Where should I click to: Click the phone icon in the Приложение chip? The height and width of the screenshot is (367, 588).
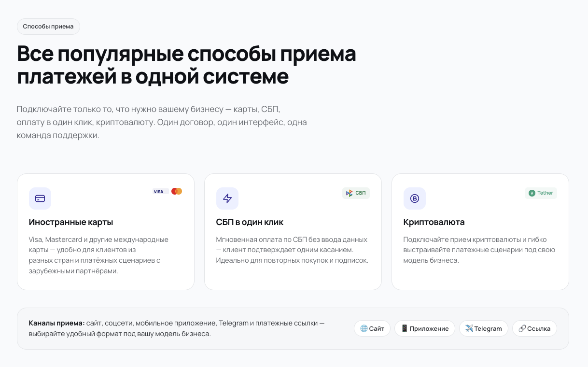(405, 328)
